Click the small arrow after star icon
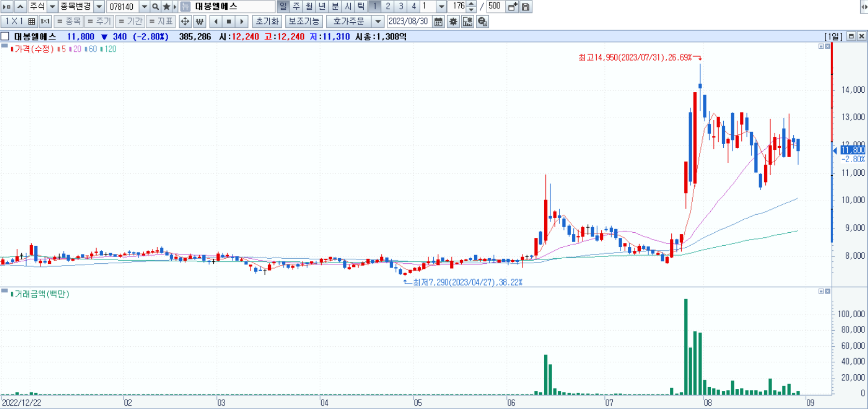This screenshot has width=868, height=409. pos(175,7)
